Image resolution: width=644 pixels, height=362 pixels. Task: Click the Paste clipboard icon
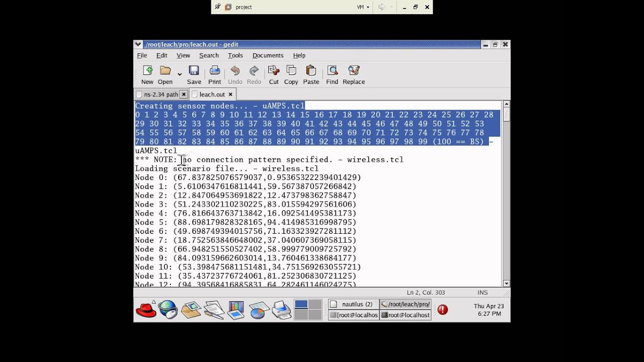pyautogui.click(x=311, y=70)
